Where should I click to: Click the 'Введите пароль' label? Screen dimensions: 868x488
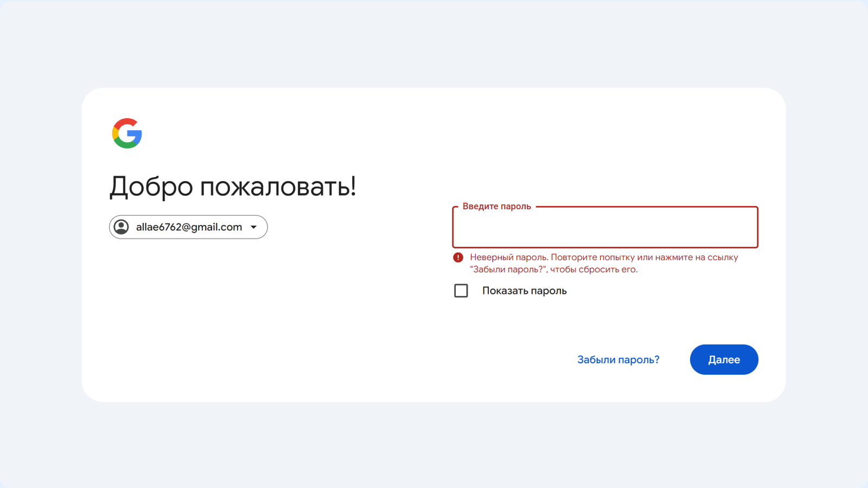496,206
